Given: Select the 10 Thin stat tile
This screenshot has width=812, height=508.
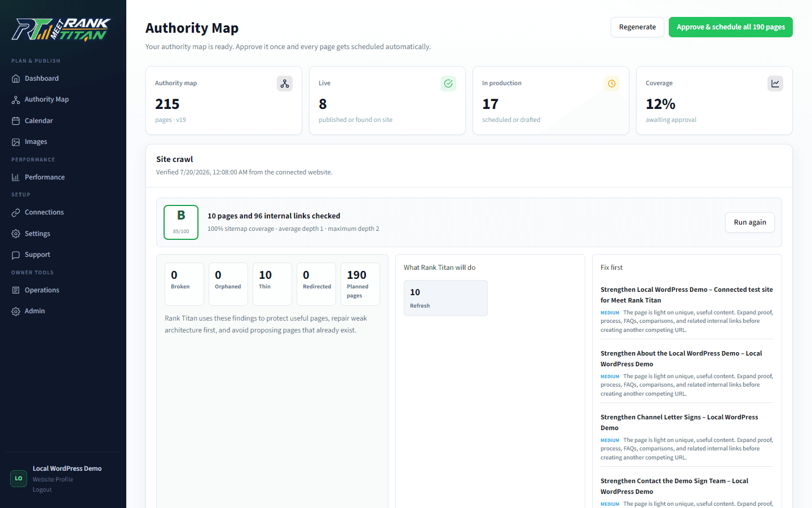Looking at the screenshot, I should 272,284.
